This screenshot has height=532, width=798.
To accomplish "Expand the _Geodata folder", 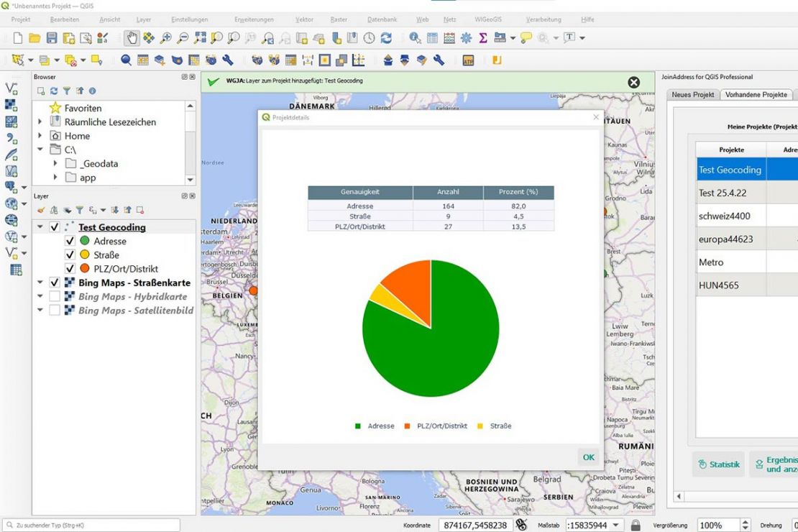I will click(x=55, y=163).
